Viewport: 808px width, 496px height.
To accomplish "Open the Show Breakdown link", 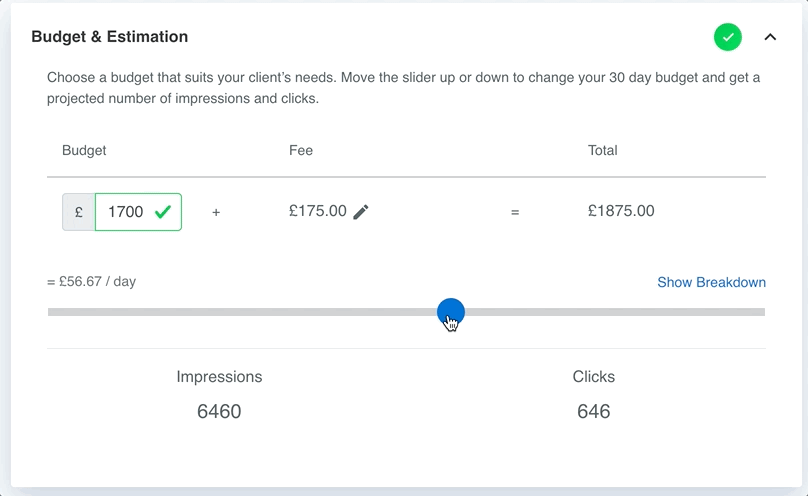I will tap(711, 282).
